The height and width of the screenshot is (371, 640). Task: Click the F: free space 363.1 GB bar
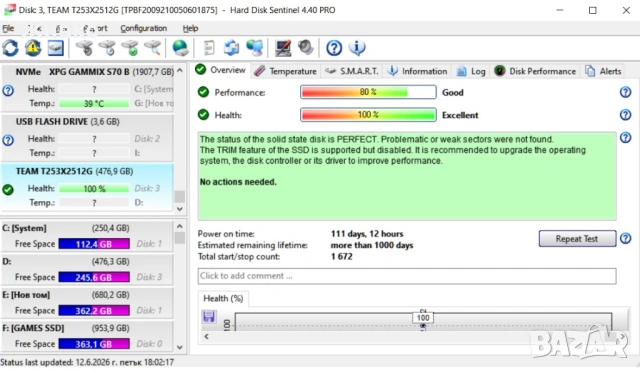point(94,344)
